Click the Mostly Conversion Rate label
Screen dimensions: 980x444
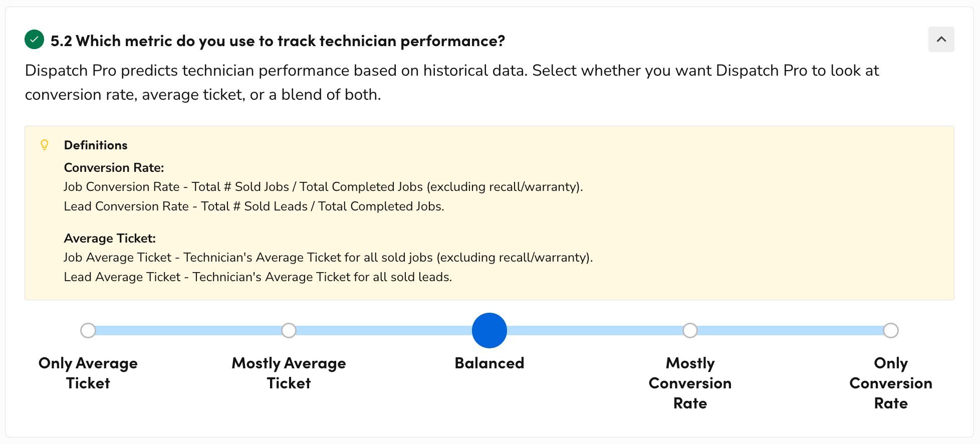(x=690, y=383)
